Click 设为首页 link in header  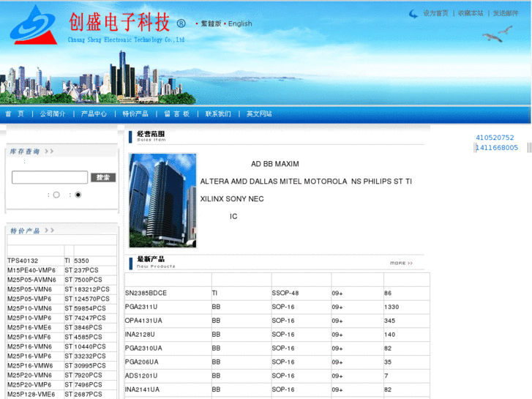pyautogui.click(x=435, y=13)
